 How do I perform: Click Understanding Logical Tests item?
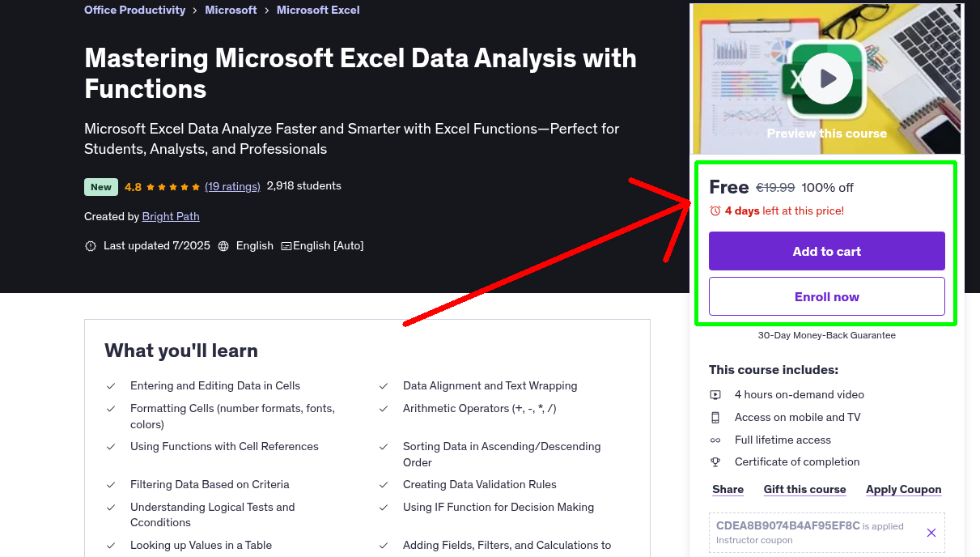tap(213, 515)
